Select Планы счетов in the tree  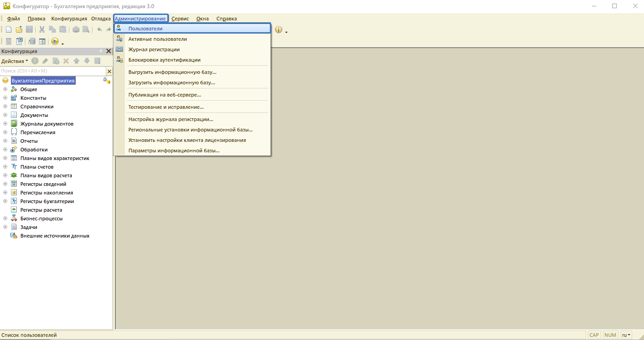[x=37, y=167]
